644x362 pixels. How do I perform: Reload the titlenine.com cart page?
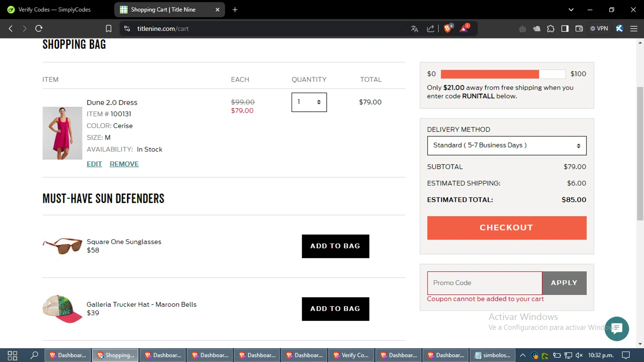[39, 28]
